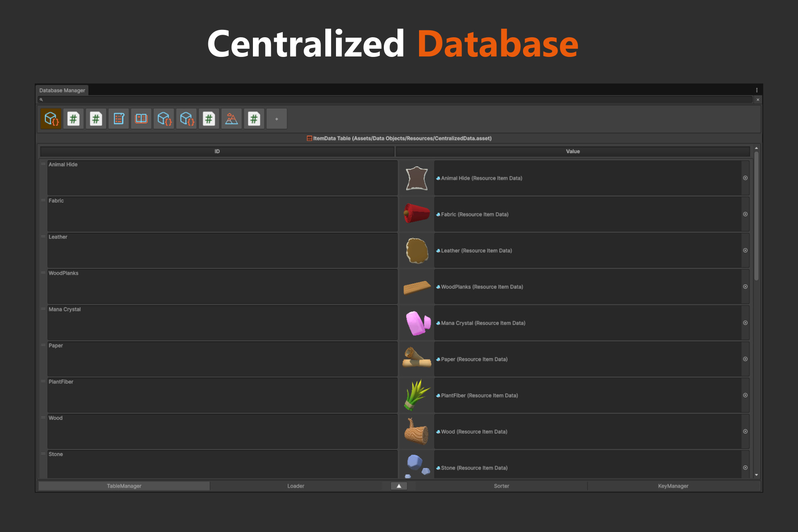Open the vertical three-dot menu top right
This screenshot has width=798, height=532.
[x=756, y=90]
